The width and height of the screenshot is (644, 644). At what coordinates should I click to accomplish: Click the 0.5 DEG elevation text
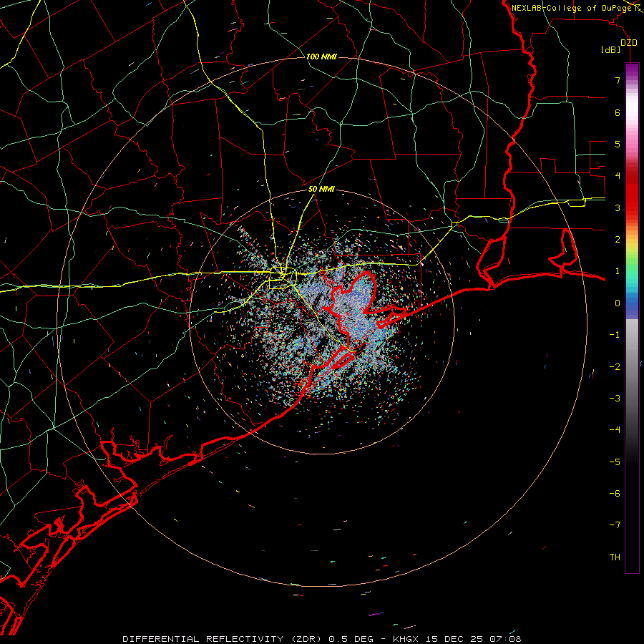point(351,639)
